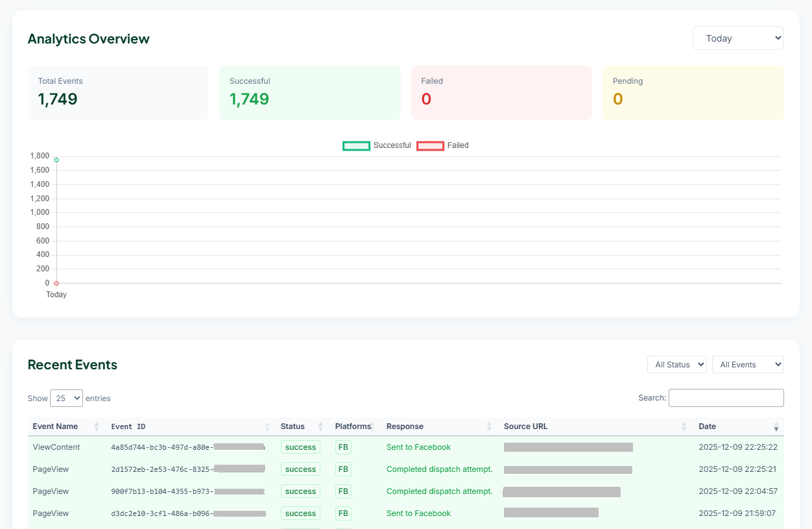This screenshot has width=812, height=529.
Task: Click the success badge on the ViewContent row
Action: click(300, 447)
